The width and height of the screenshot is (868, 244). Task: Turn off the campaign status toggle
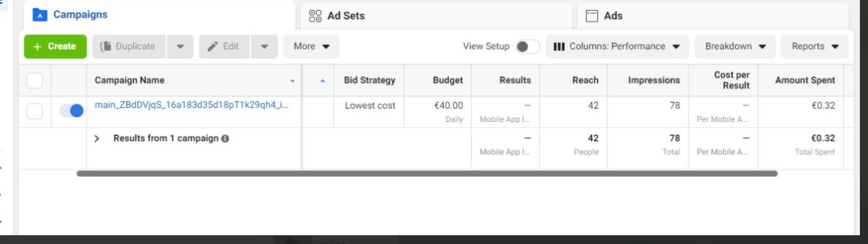pyautogui.click(x=71, y=110)
